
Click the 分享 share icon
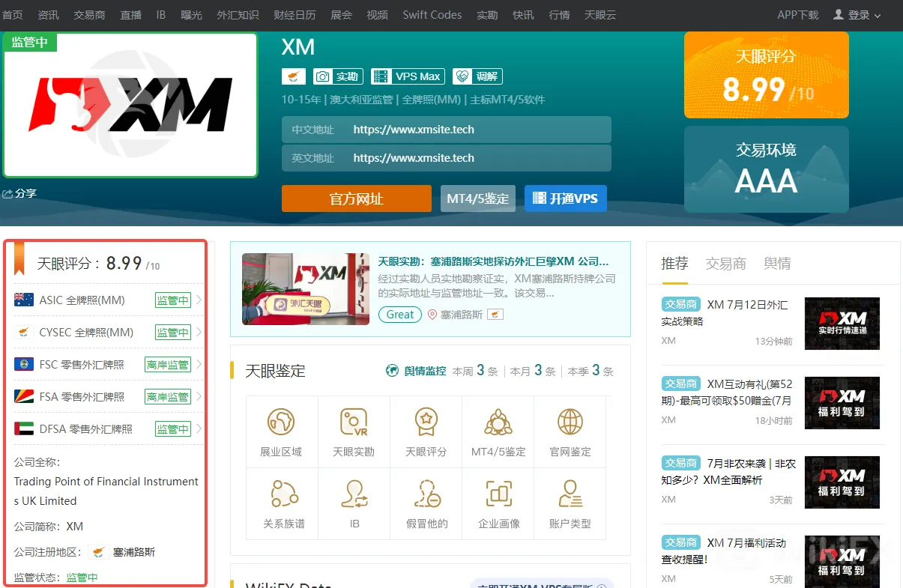7,193
